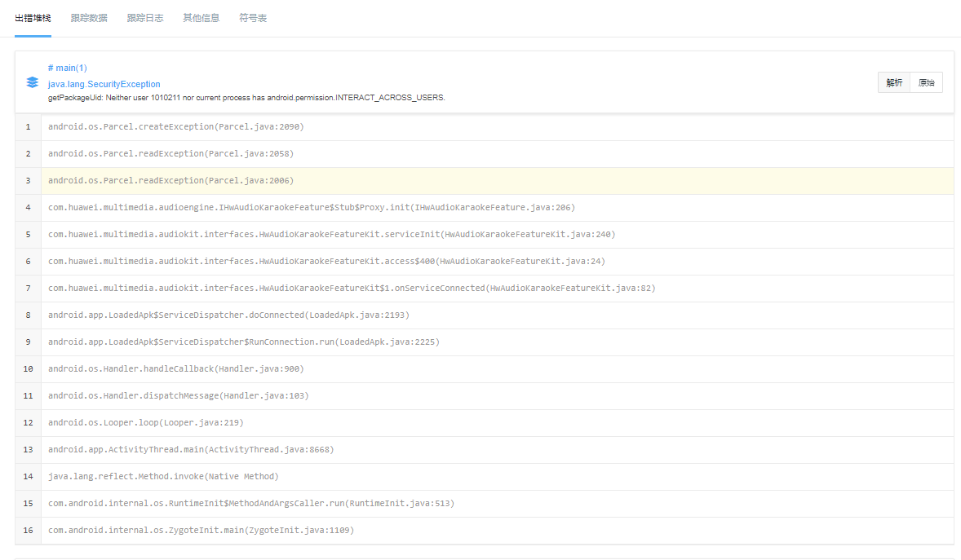Click line number 3 in the gutter
Image resolution: width=961 pixels, height=560 pixels.
(x=29, y=181)
